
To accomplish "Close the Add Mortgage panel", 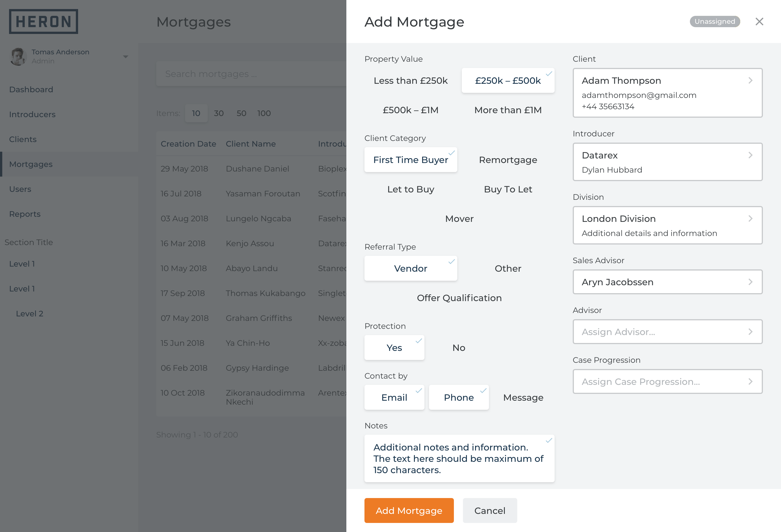I will [759, 22].
